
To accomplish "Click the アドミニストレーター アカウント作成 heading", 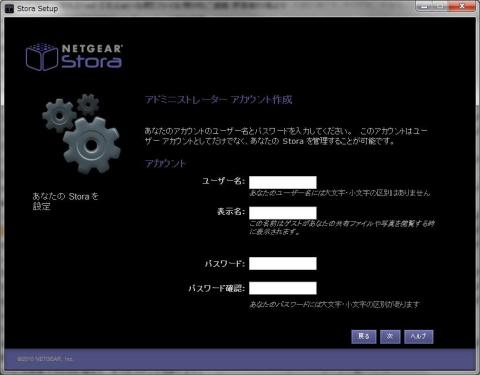I will coord(219,100).
